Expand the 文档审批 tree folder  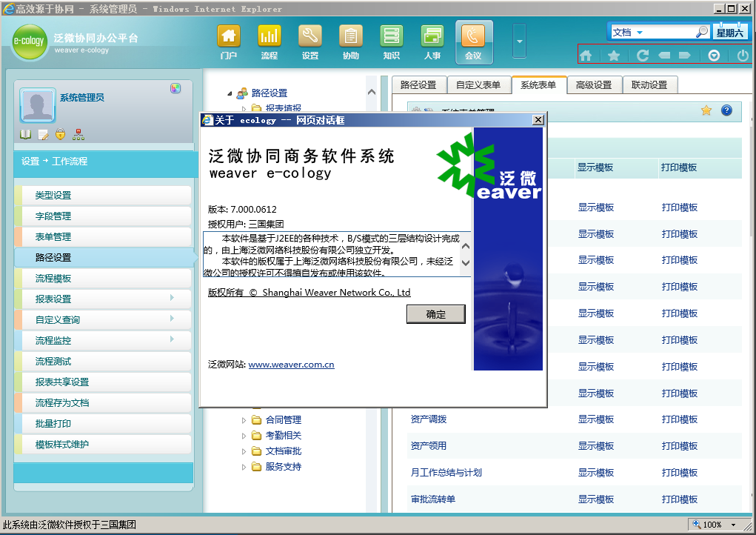coord(244,451)
